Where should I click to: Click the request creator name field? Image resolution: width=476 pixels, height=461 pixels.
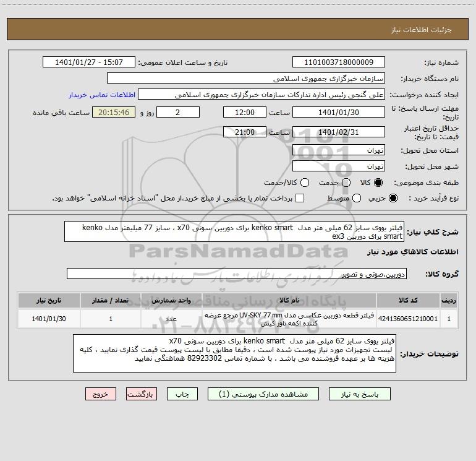[x=261, y=95]
